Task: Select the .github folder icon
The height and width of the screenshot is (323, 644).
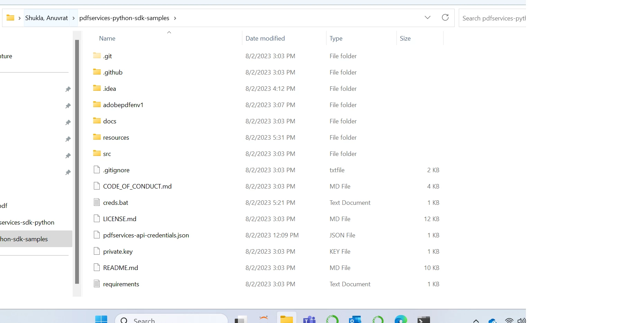Action: (97, 72)
